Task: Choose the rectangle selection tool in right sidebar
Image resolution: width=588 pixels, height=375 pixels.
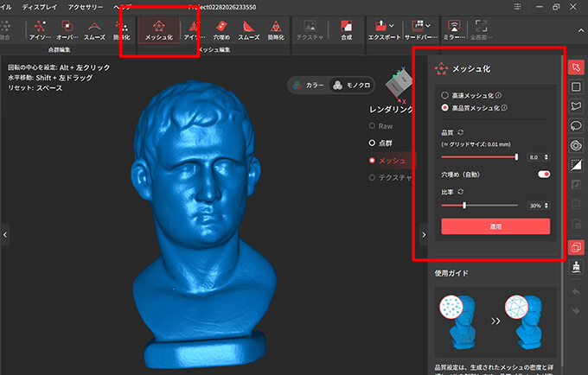Action: 576,86
